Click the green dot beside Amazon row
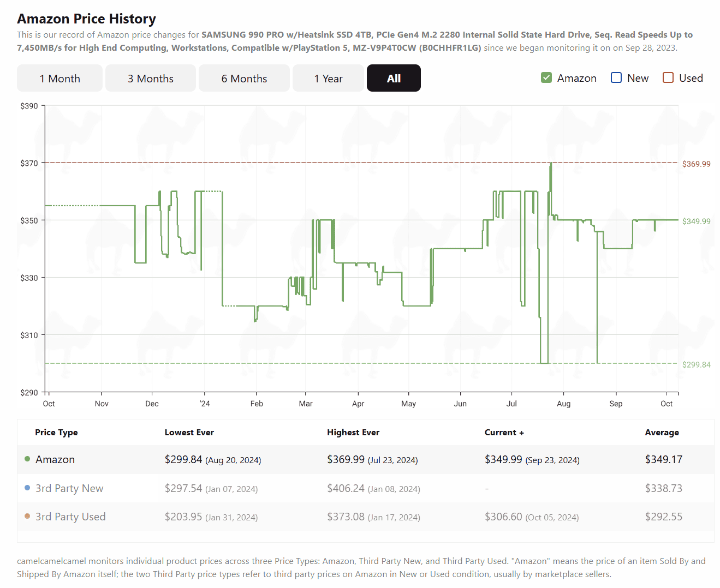The height and width of the screenshot is (588, 720). [x=27, y=459]
